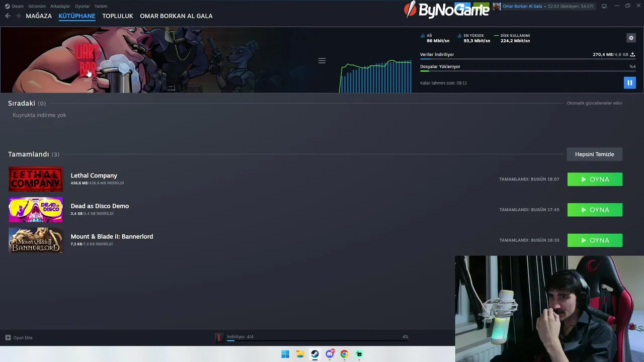Click the Mount & Blade II: Bannerlord title

point(112,236)
